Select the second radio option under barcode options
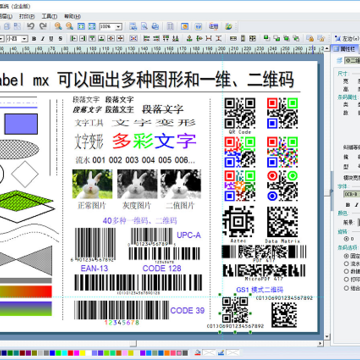Screen dimensions: 360x360 [x=346, y=264]
